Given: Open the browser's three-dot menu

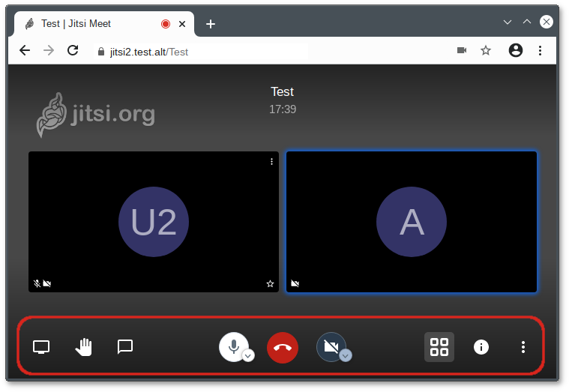Looking at the screenshot, I should click(x=540, y=50).
